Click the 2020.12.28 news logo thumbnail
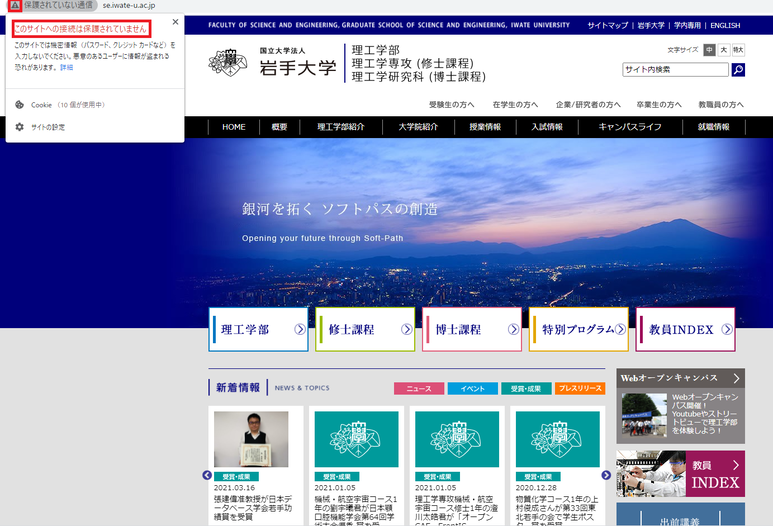 point(558,439)
